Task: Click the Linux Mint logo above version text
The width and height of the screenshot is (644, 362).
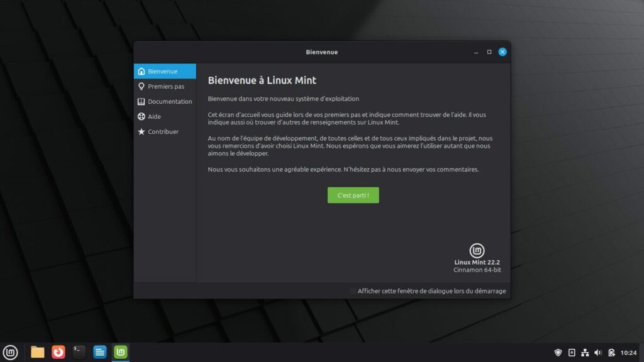Action: pyautogui.click(x=477, y=250)
